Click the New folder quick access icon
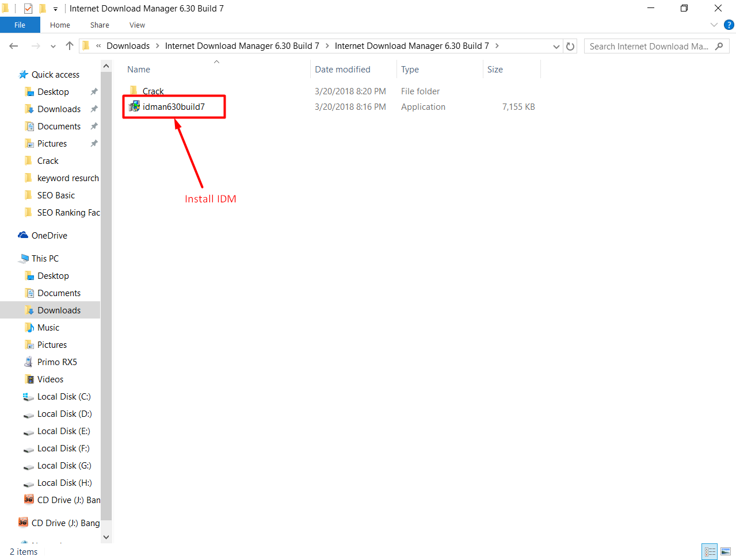 tap(43, 9)
